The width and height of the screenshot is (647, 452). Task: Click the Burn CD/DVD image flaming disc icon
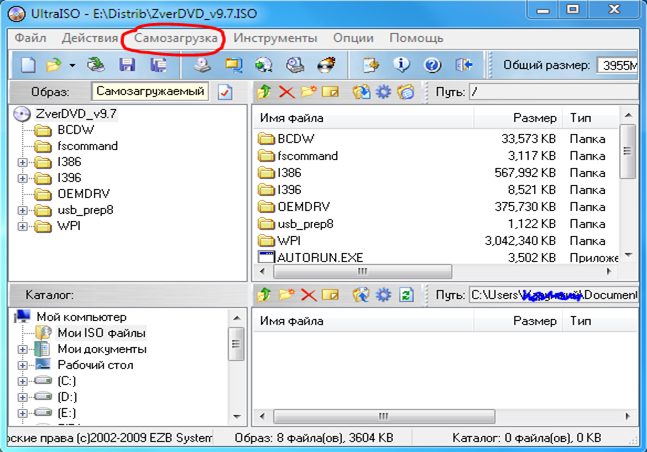(326, 65)
